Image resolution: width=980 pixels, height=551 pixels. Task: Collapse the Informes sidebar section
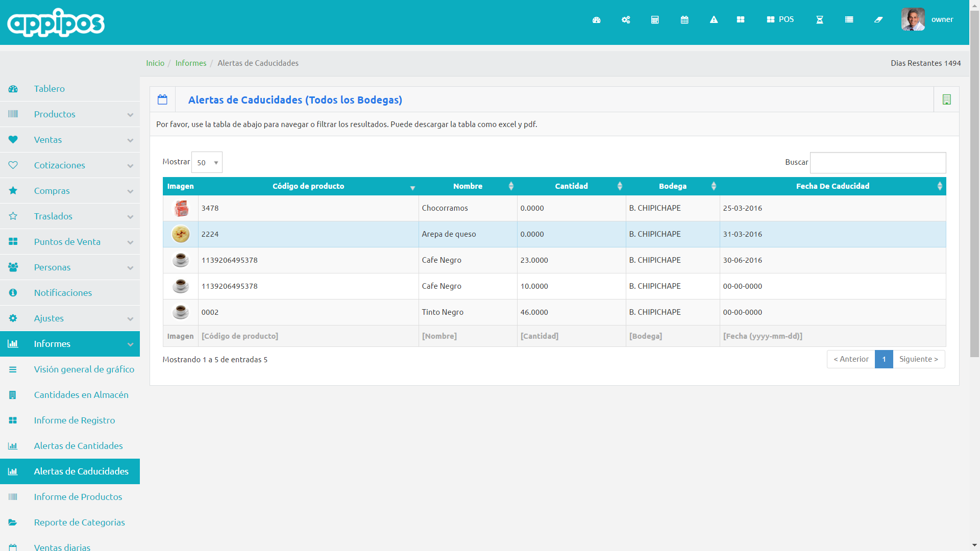coord(70,344)
